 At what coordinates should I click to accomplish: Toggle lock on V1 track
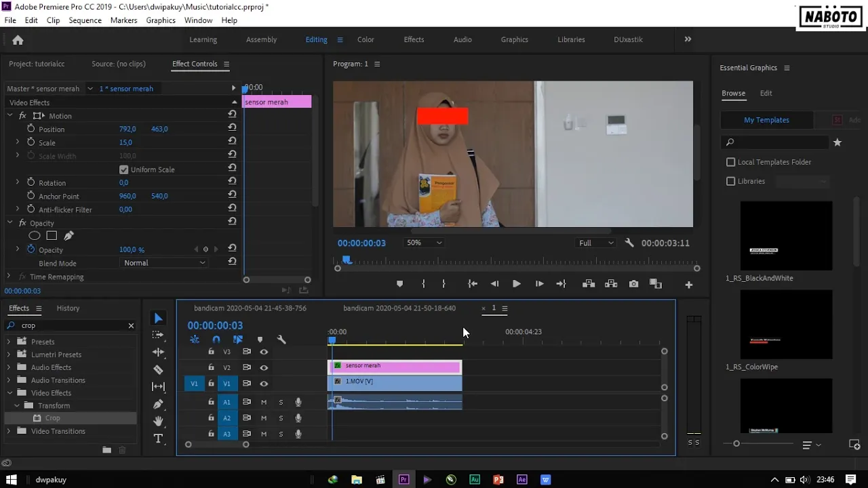[x=211, y=384]
